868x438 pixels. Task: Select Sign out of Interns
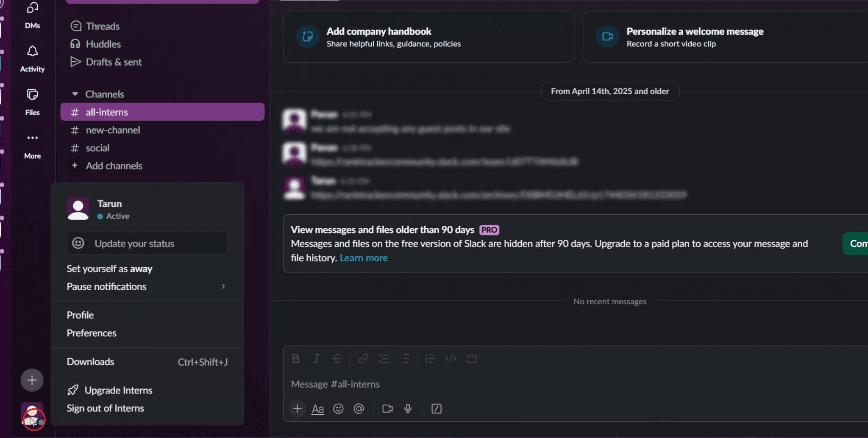click(105, 408)
